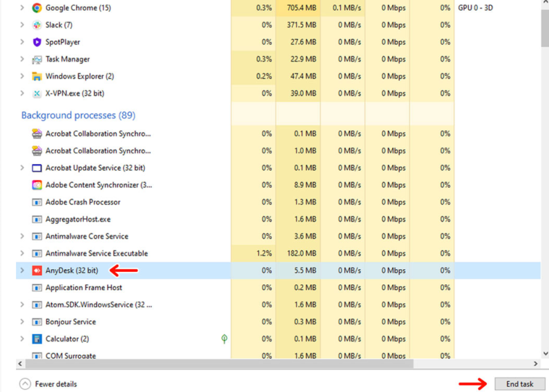
Task: Select the COM Surrogate row
Action: (278, 353)
